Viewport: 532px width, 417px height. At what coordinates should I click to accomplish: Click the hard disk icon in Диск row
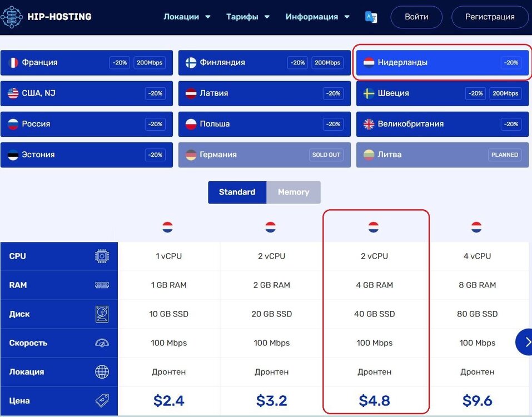[102, 314]
